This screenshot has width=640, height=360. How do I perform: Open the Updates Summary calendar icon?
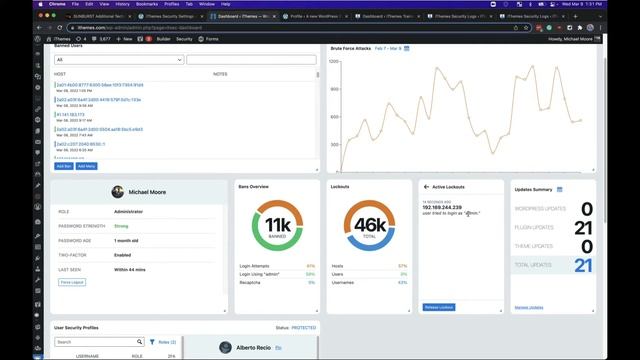coord(560,189)
